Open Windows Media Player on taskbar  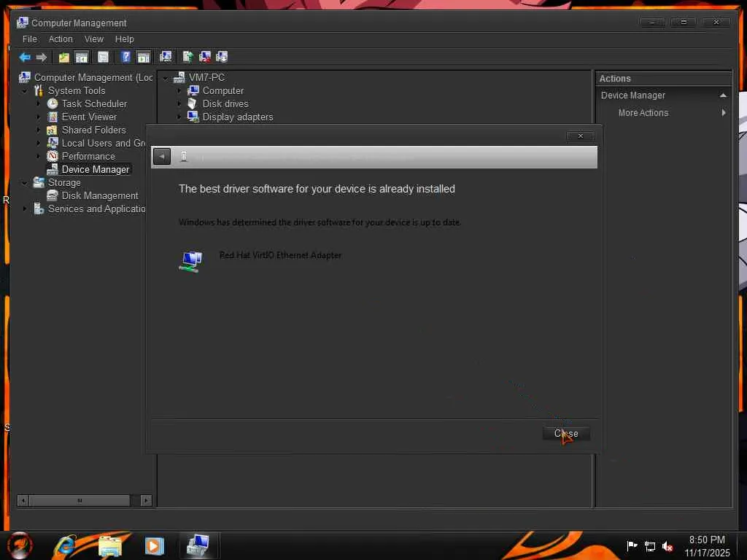[x=154, y=545]
